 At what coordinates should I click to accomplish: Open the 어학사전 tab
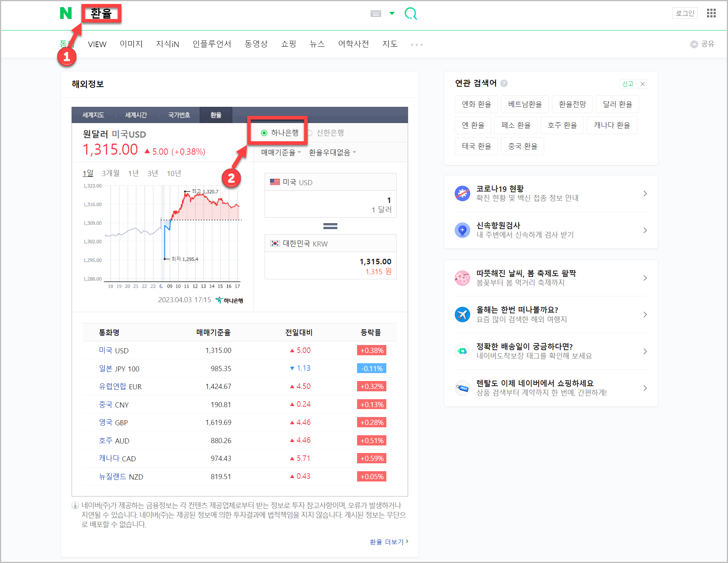coord(354,44)
